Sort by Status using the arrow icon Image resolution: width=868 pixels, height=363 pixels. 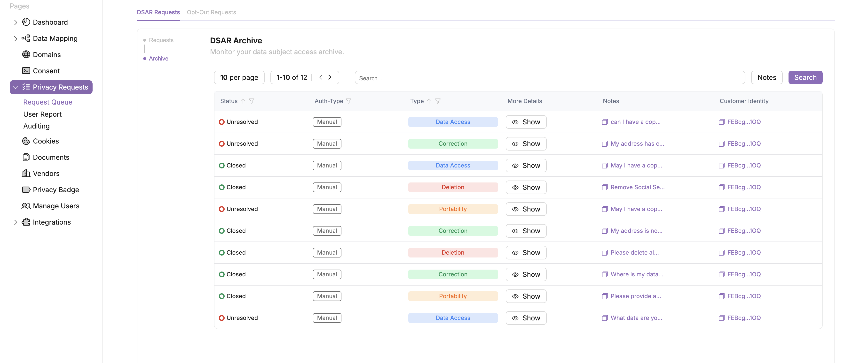(x=243, y=101)
